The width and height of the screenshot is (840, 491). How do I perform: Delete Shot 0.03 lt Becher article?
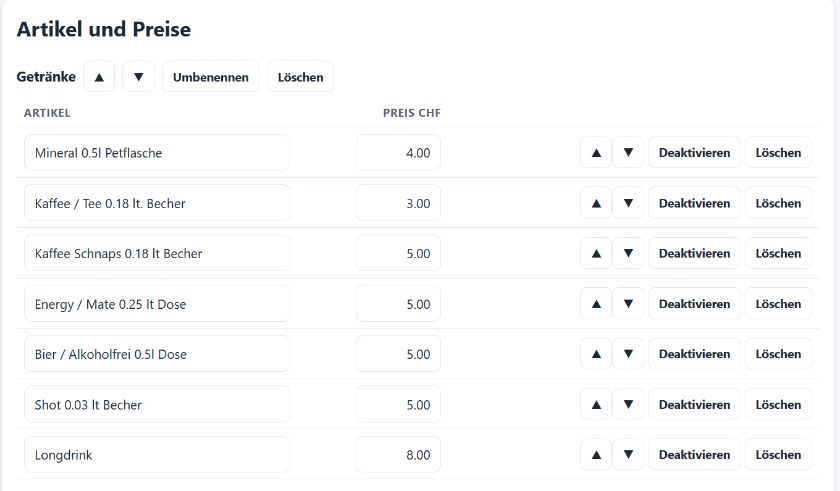778,404
